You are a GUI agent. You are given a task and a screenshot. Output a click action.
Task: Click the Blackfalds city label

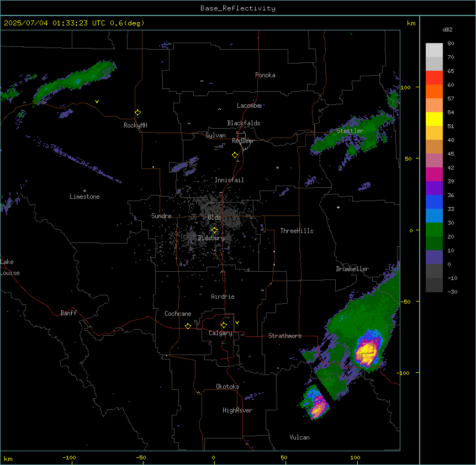[x=244, y=123]
